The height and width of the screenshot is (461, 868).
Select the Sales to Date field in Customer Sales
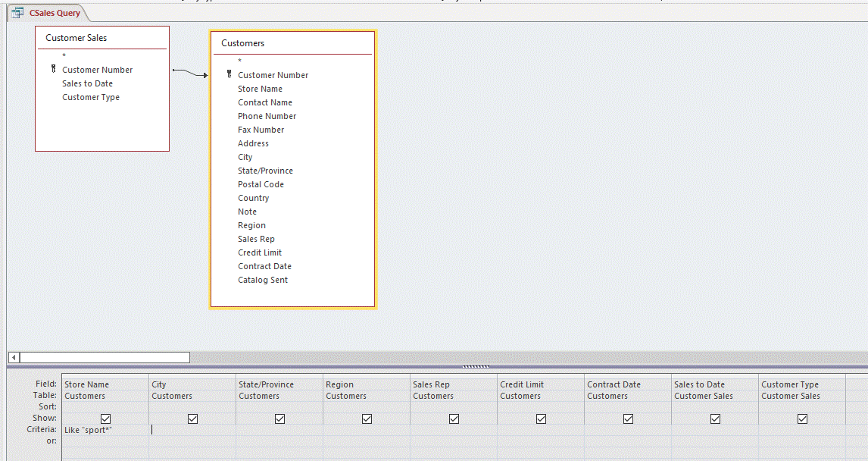(x=86, y=83)
